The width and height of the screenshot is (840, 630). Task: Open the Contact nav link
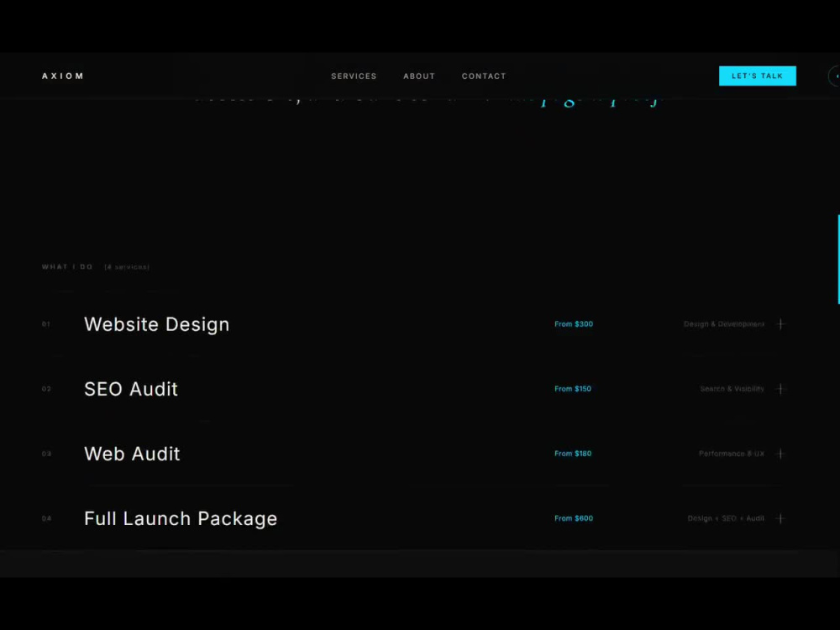pyautogui.click(x=484, y=76)
